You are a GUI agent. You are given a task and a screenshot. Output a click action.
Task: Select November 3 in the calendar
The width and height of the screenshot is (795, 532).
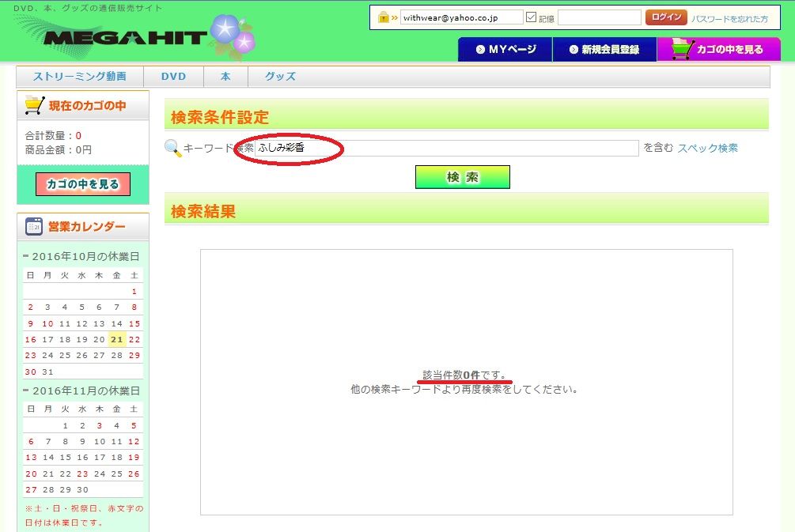click(100, 425)
